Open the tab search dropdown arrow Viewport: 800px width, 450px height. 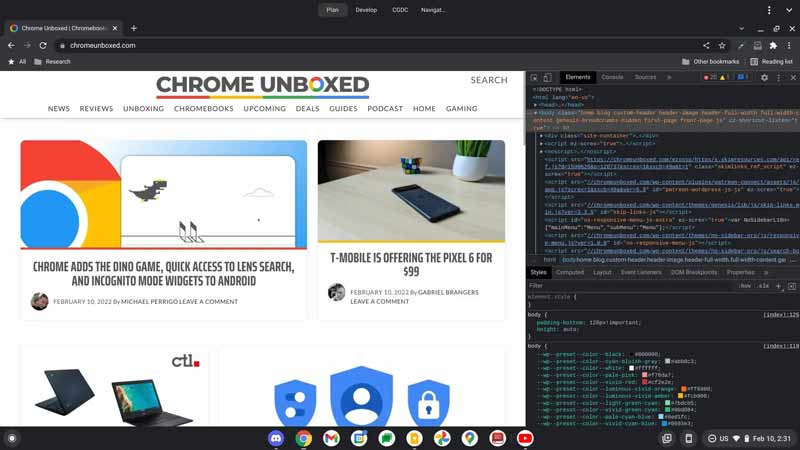click(x=741, y=29)
